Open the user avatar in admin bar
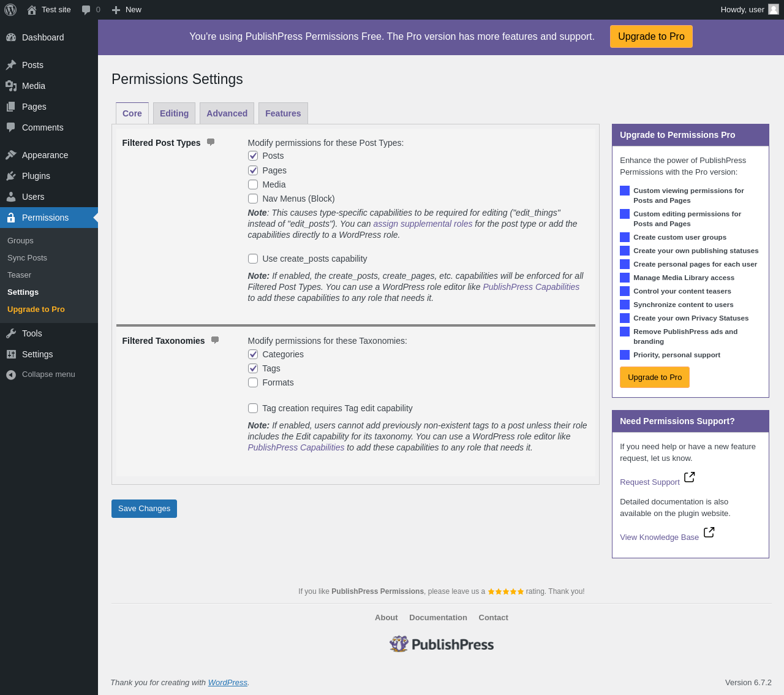 pyautogui.click(x=774, y=9)
